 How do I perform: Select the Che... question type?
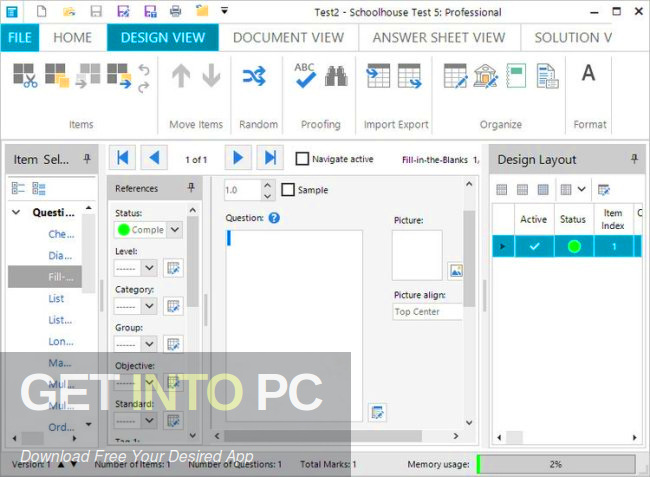61,234
